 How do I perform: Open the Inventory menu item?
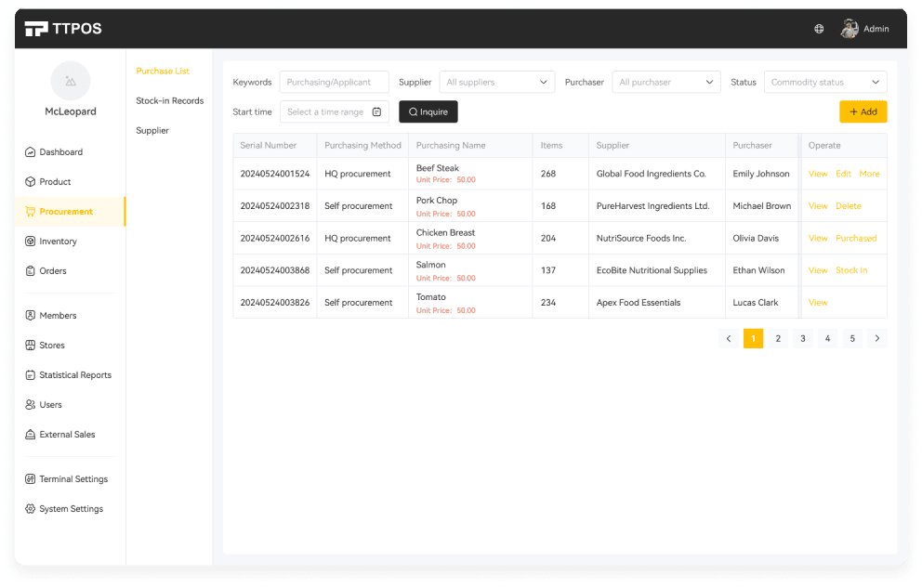pyautogui.click(x=70, y=242)
